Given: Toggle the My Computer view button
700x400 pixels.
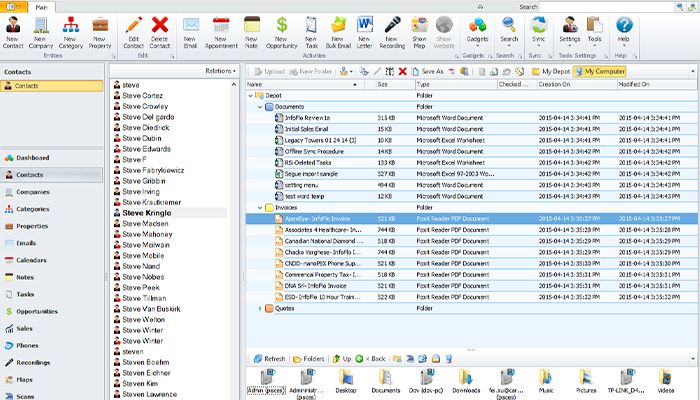Looking at the screenshot, I should (x=598, y=72).
